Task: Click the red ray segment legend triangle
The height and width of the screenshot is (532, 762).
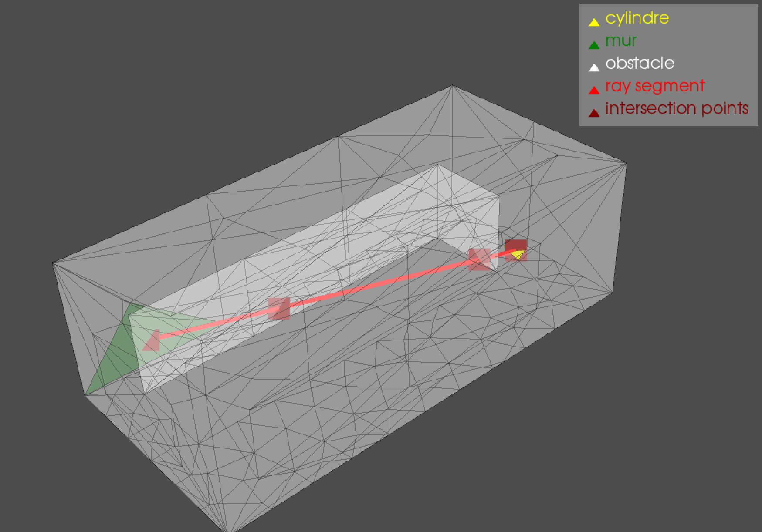Action: [x=594, y=90]
